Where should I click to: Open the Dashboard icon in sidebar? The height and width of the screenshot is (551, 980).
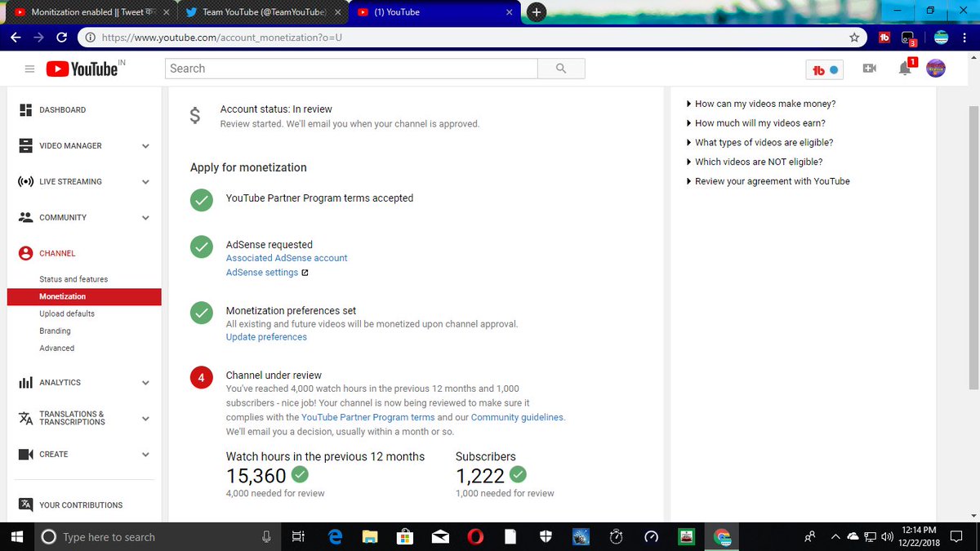[25, 109]
